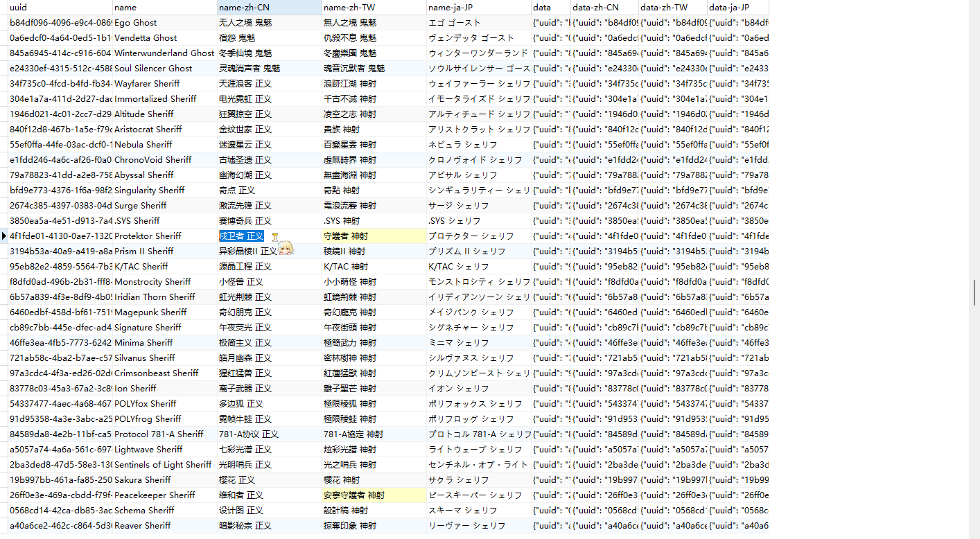Viewport: 980px width, 539px height.
Task: Sort by the uuid column header
Action: click(x=60, y=8)
